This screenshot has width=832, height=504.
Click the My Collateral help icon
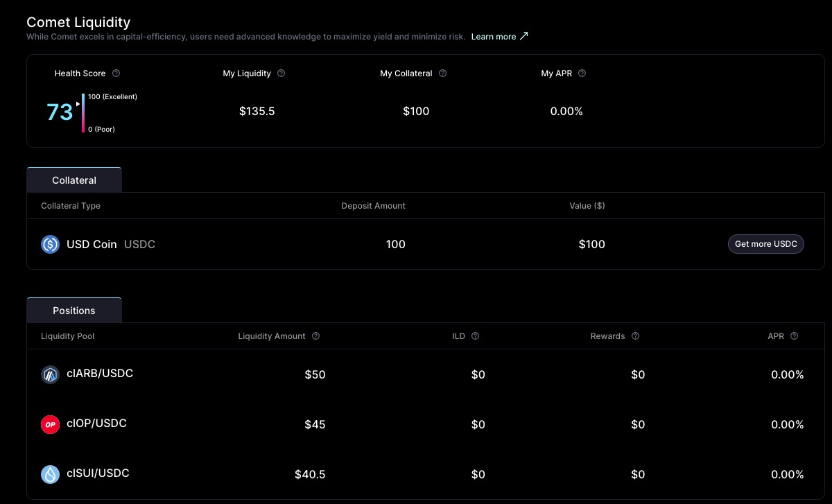(x=442, y=73)
